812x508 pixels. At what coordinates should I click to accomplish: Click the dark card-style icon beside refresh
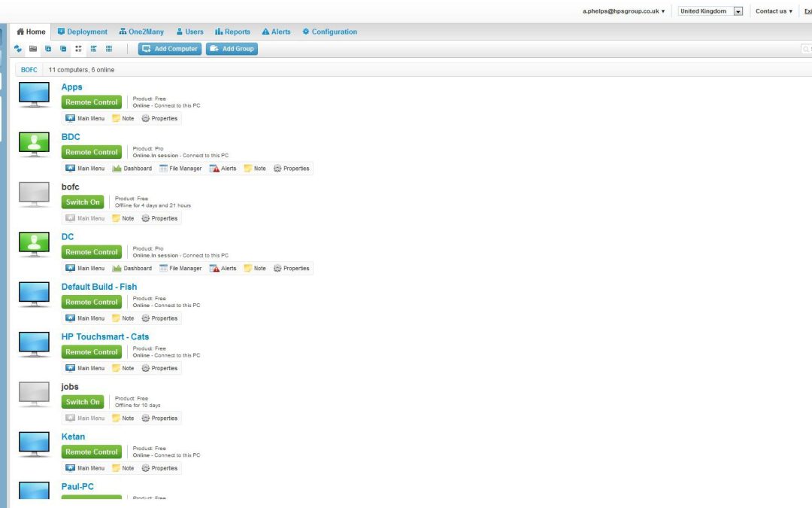click(x=33, y=49)
